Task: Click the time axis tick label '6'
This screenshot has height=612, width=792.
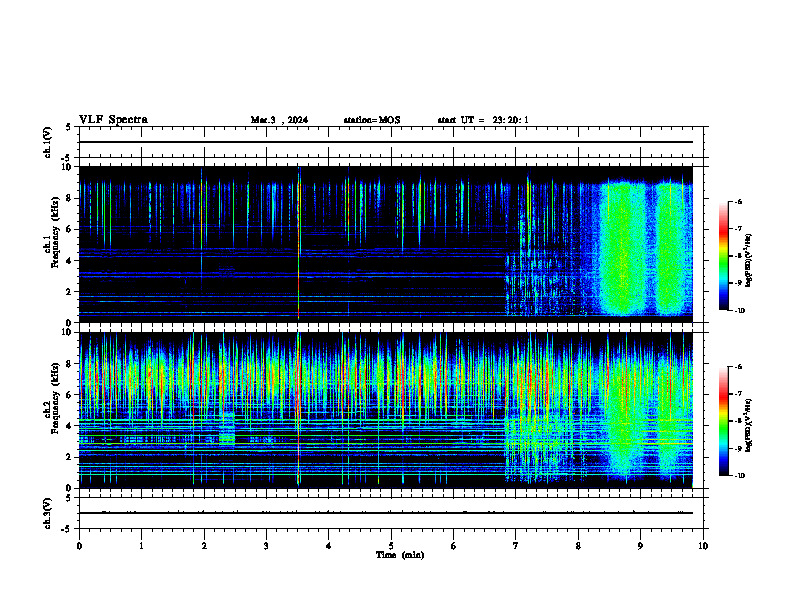Action: click(454, 546)
